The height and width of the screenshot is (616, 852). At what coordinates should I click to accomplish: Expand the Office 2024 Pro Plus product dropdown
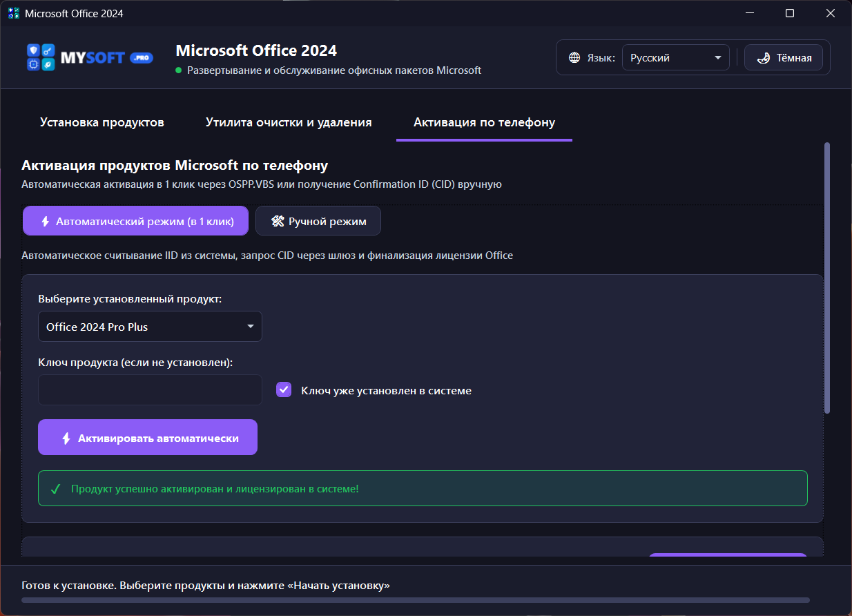click(150, 327)
